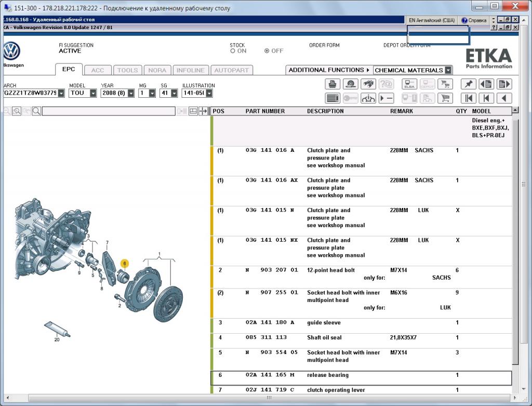Click the single shopping cart icon
532x406 pixels.
[x=445, y=98]
